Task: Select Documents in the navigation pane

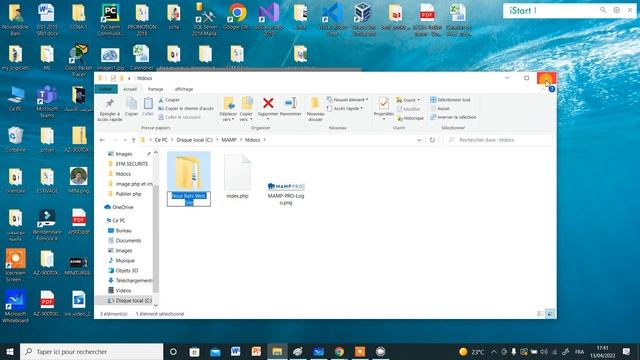Action: pos(128,241)
